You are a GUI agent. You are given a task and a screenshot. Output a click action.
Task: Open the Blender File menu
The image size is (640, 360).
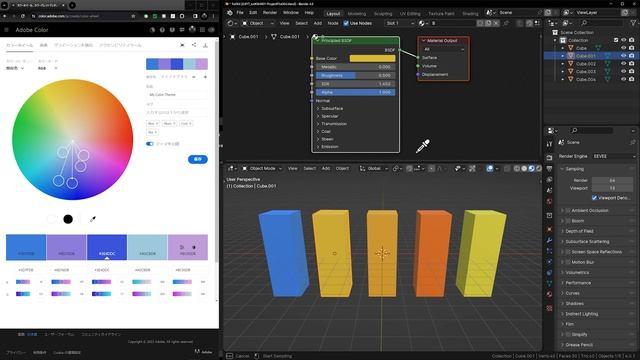click(x=240, y=13)
